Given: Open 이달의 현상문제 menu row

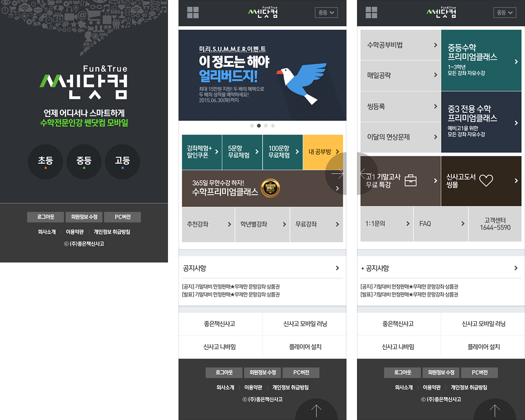Looking at the screenshot, I should click(401, 137).
